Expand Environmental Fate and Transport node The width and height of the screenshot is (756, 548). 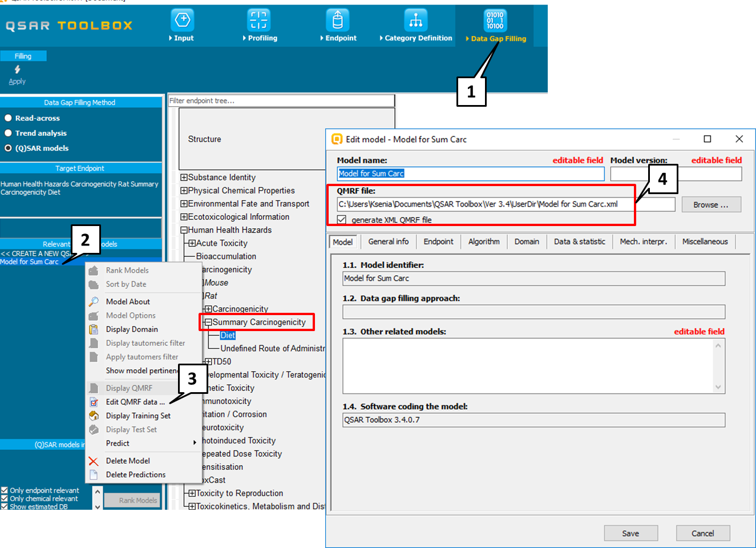184,204
